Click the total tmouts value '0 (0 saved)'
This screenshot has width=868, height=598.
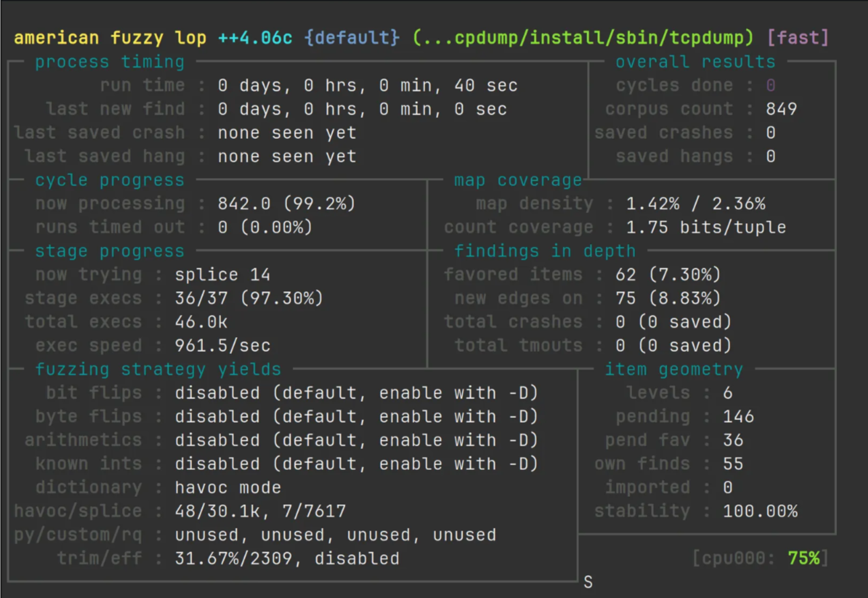[674, 346]
